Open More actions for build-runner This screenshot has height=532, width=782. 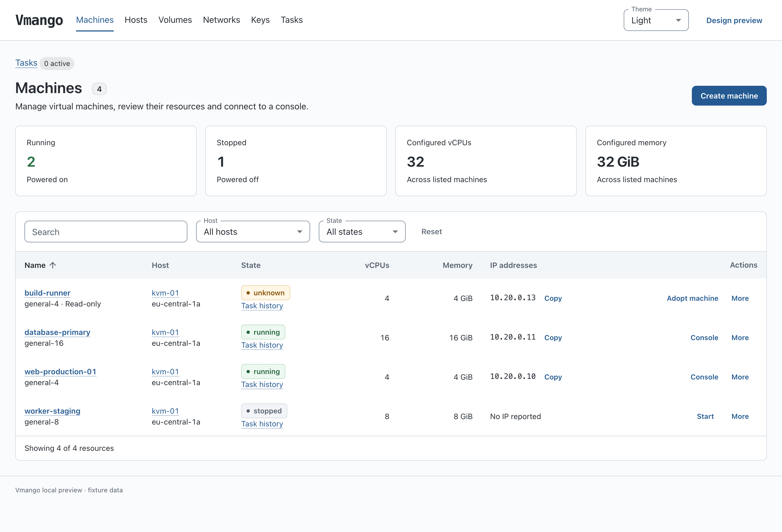tap(740, 298)
